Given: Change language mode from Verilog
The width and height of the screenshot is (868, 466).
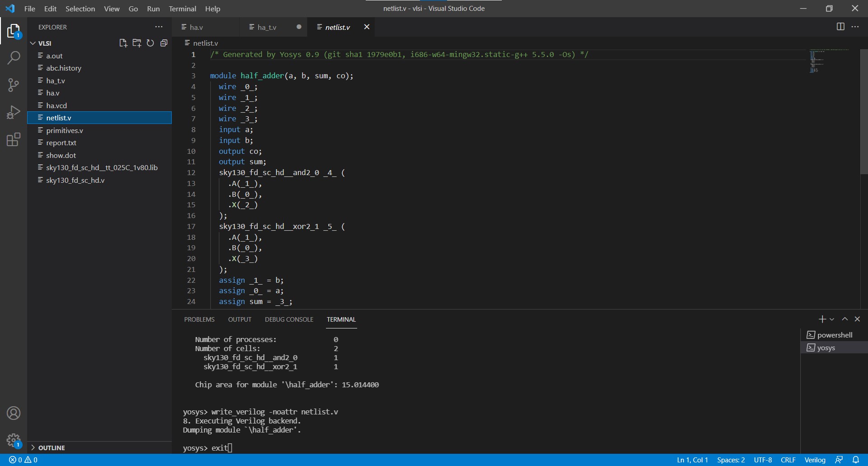Looking at the screenshot, I should (815, 460).
